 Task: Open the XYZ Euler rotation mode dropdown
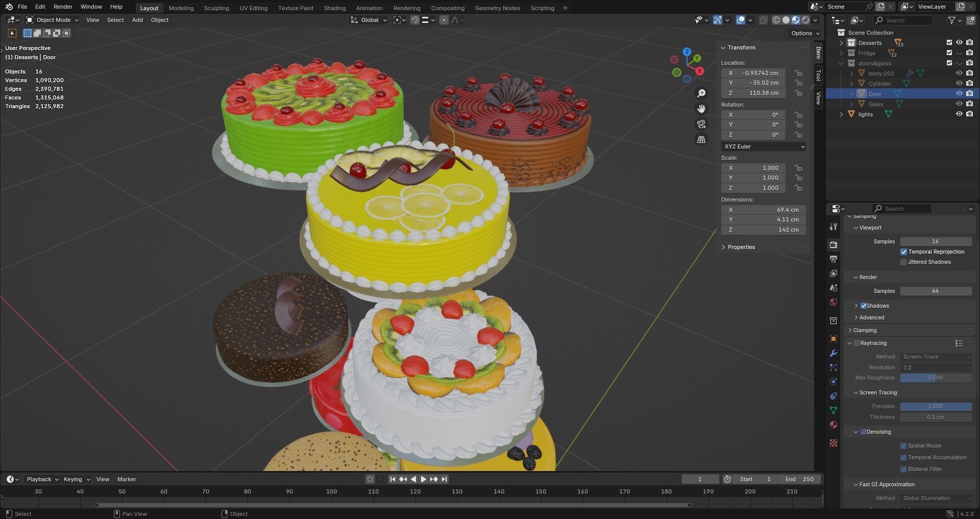pos(764,146)
